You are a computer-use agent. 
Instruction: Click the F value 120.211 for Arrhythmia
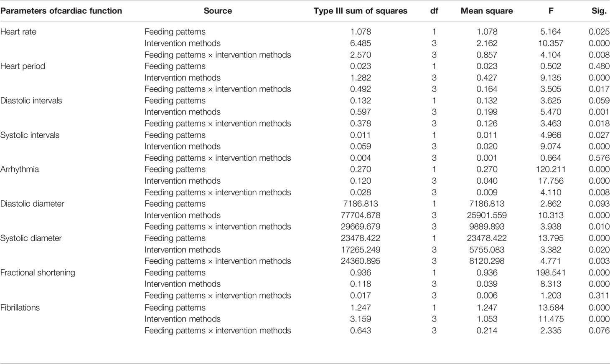click(x=551, y=169)
